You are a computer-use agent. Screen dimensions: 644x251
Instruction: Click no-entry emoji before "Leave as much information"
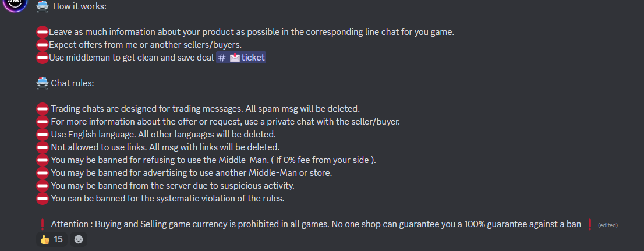[x=43, y=32]
